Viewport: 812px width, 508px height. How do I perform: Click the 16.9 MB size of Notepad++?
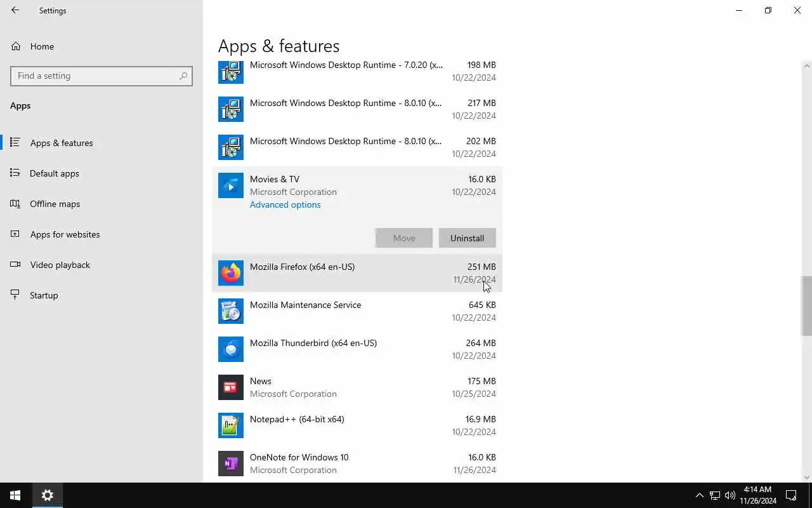tap(480, 419)
